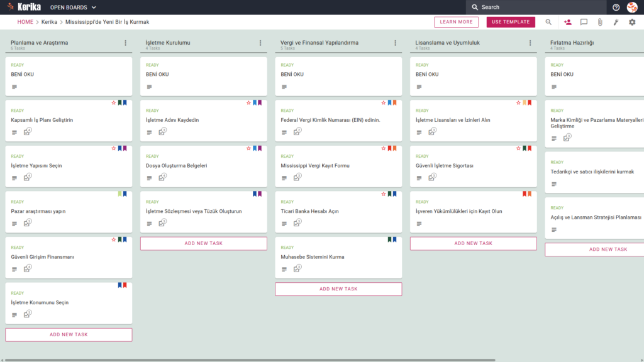The width and height of the screenshot is (644, 362).
Task: Open İşletme Kurulumu column options menu
Action: [x=260, y=43]
